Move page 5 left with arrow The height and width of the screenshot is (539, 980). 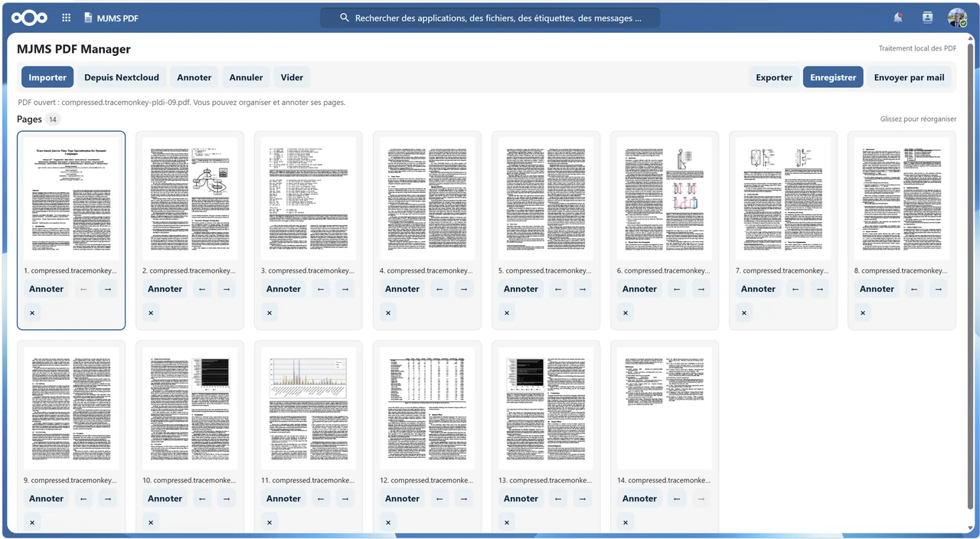558,289
